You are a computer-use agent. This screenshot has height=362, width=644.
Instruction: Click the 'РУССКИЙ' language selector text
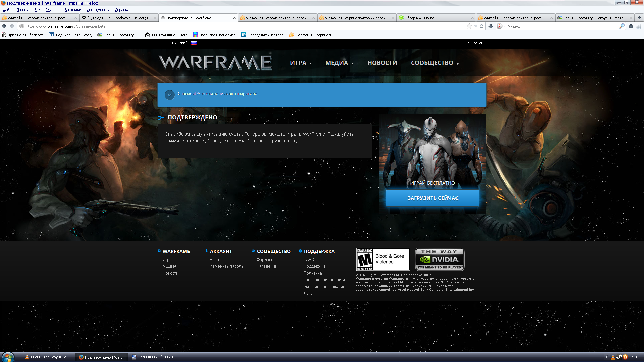pos(180,43)
